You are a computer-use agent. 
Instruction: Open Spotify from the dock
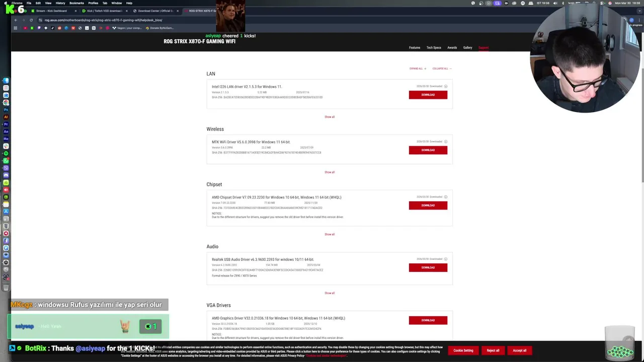[6, 153]
